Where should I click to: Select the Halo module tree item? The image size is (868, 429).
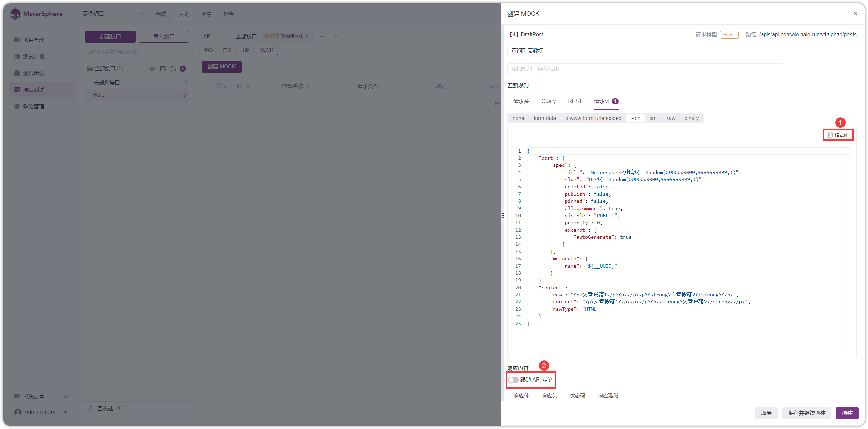point(137,95)
